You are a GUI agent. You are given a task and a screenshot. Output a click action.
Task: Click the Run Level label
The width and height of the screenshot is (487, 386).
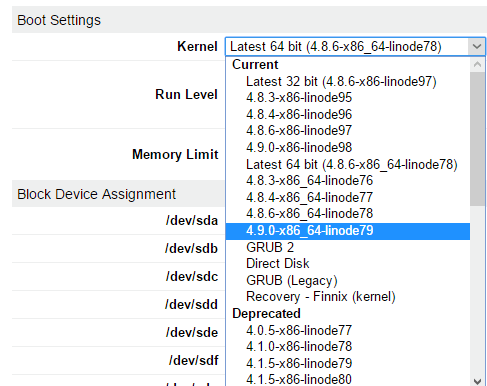pos(186,95)
